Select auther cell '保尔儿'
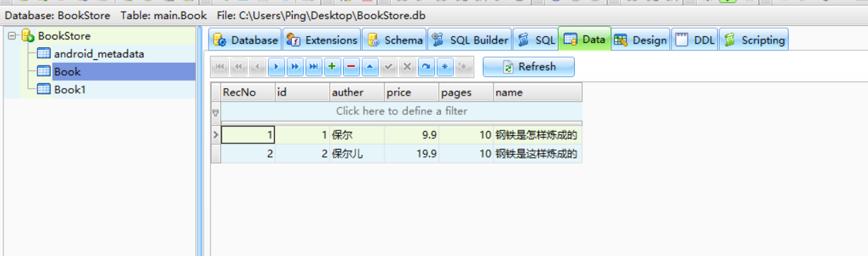Screen dimensions: 868x256 [357, 154]
